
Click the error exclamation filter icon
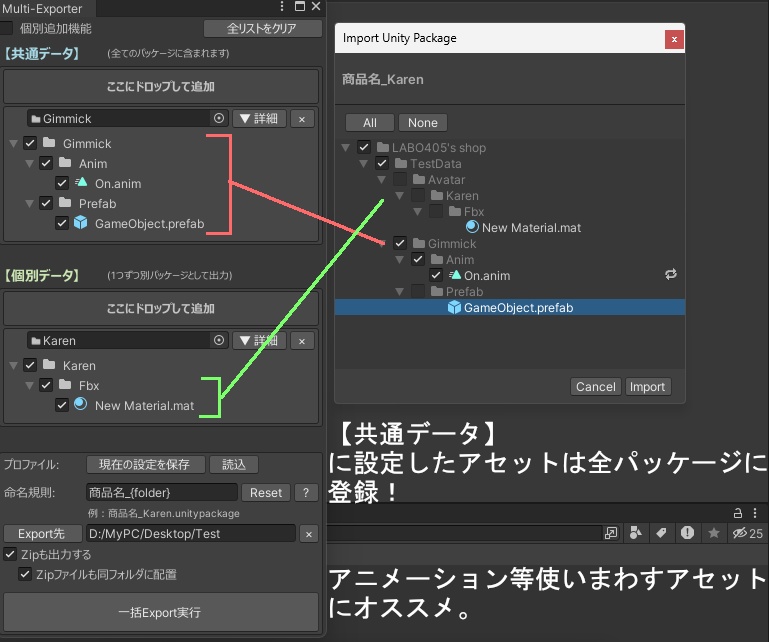[x=687, y=533]
